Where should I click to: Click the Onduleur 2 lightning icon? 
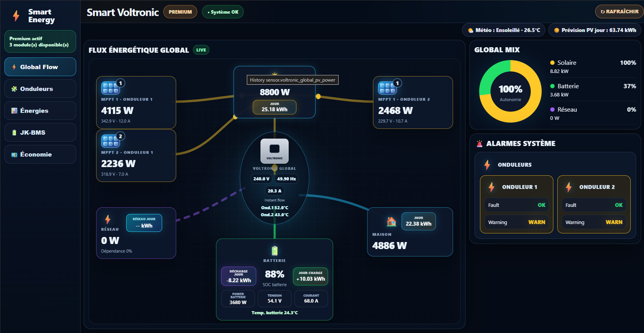(569, 187)
